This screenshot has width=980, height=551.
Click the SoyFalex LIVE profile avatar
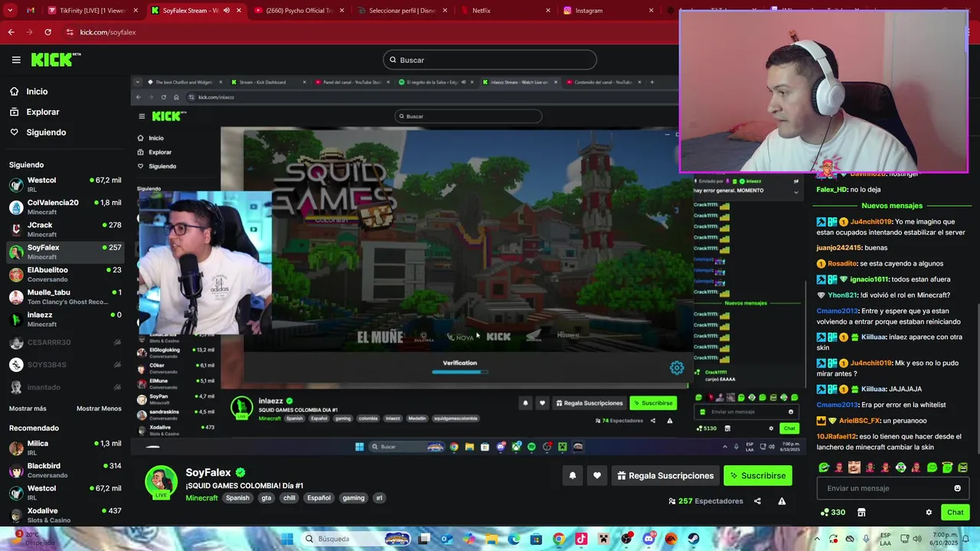click(162, 483)
